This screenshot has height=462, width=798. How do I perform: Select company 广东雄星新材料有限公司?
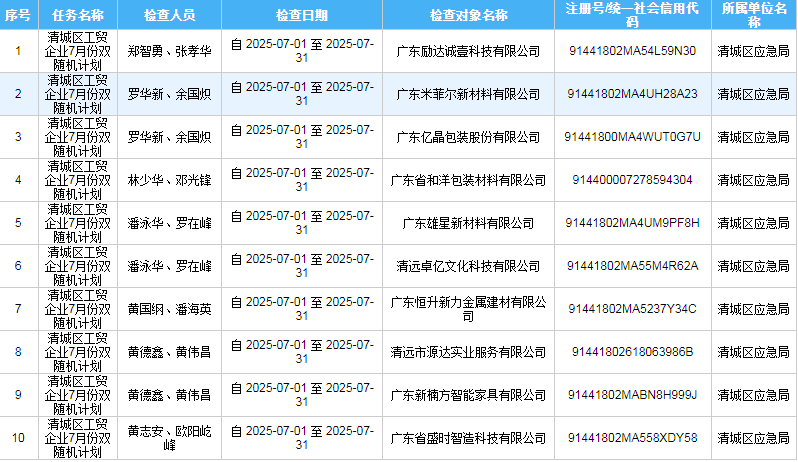tap(468, 223)
